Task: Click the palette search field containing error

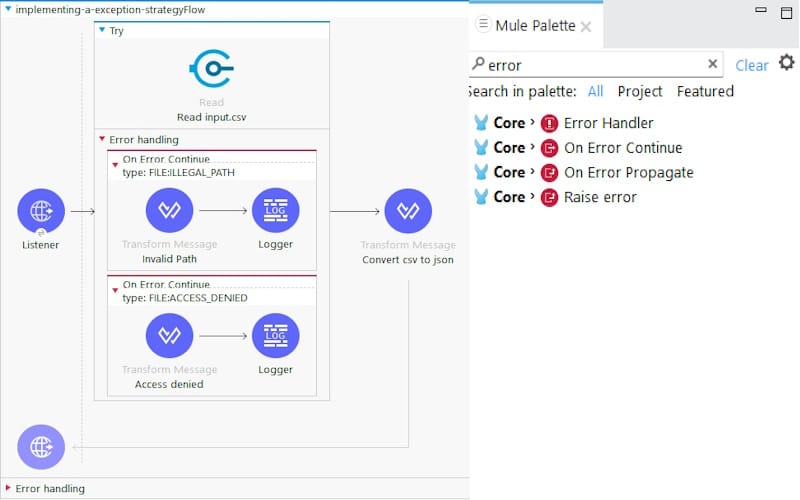Action: (590, 65)
